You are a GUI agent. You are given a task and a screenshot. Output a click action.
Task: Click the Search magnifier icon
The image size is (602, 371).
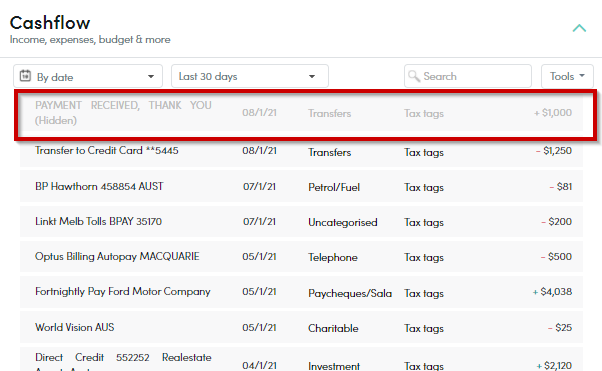pyautogui.click(x=413, y=76)
